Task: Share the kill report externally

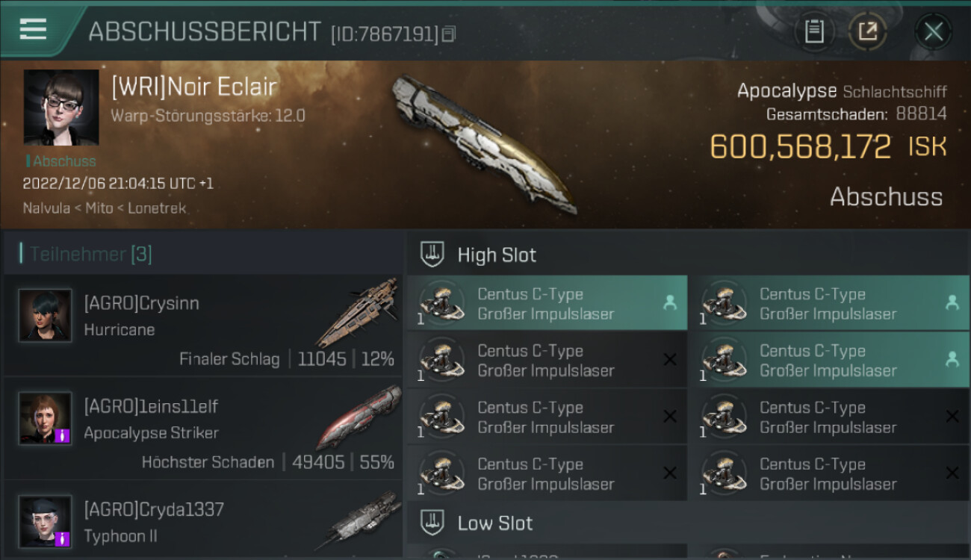Action: pyautogui.click(x=868, y=31)
